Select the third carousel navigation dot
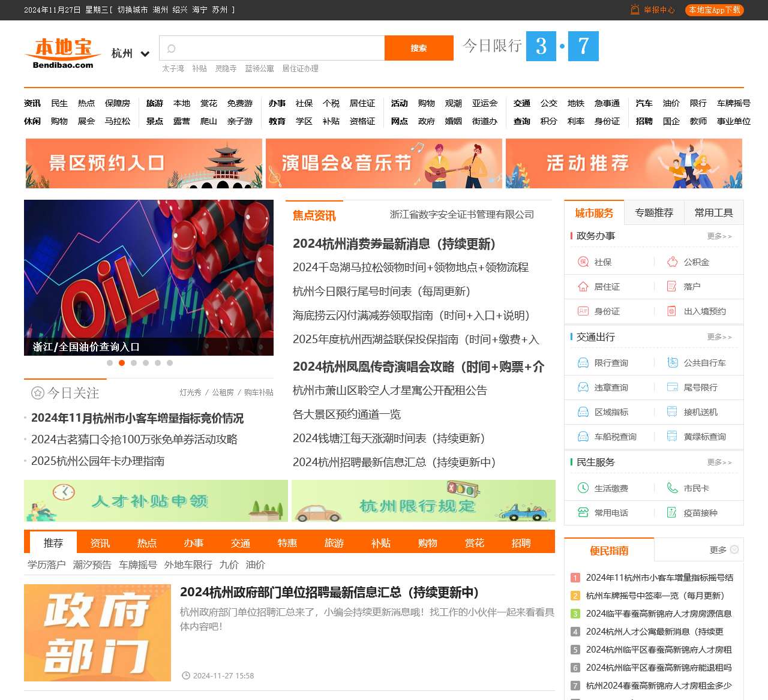The image size is (768, 700). pos(134,362)
